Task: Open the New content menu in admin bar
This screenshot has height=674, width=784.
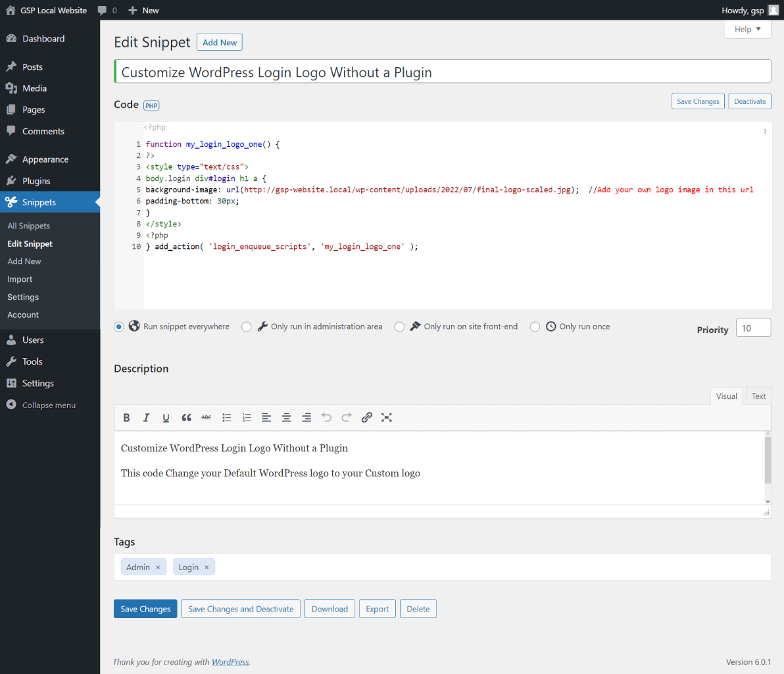Action: click(x=143, y=11)
